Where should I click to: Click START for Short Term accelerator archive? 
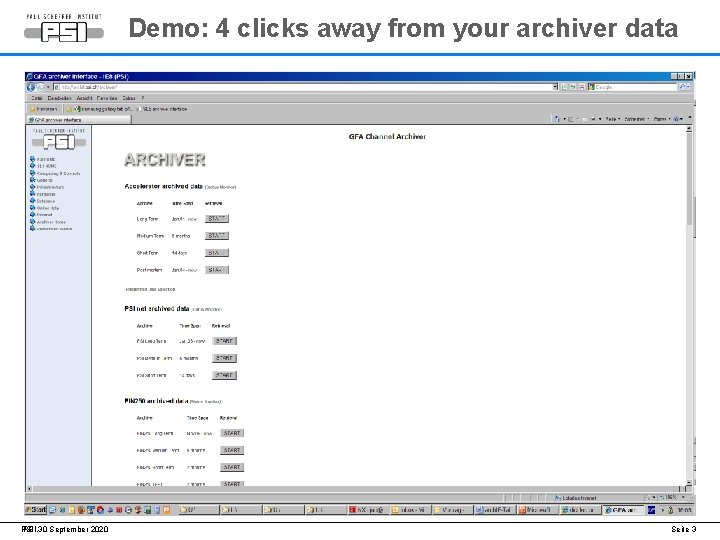click(x=217, y=253)
